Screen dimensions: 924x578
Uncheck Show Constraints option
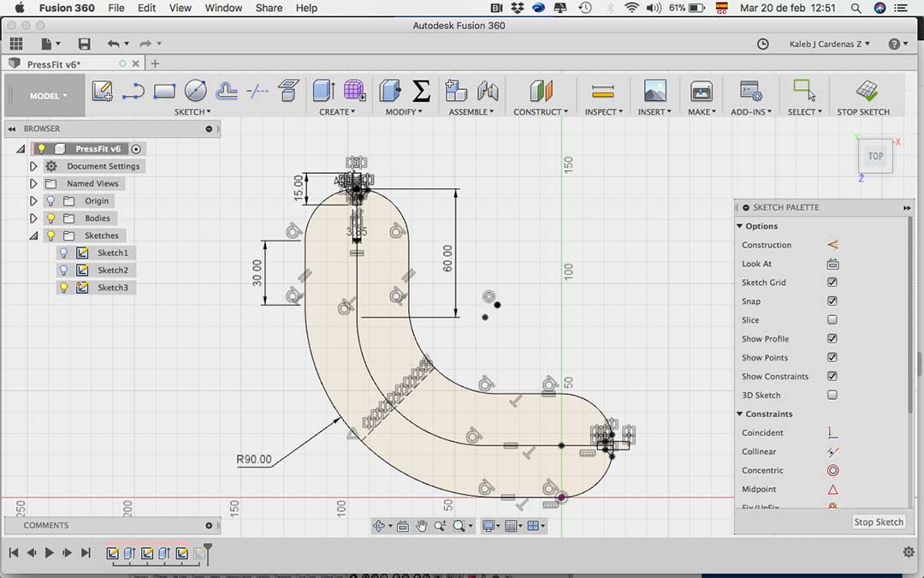coord(832,377)
